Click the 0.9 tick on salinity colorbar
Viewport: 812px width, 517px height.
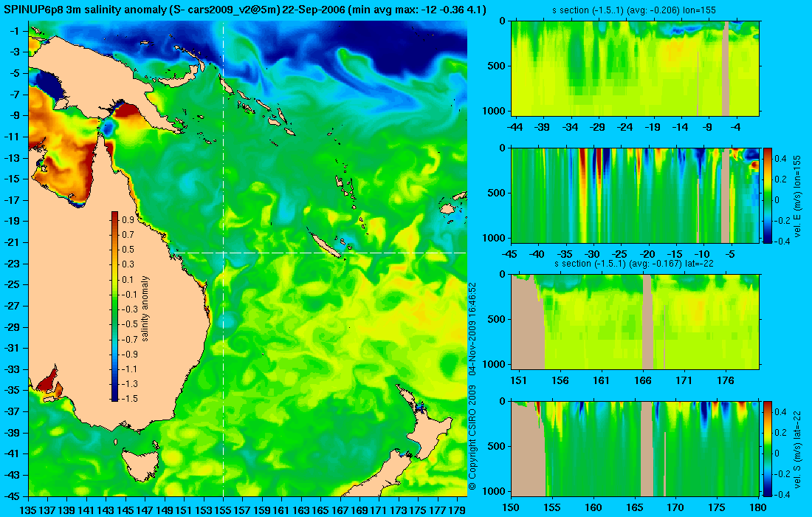(x=128, y=220)
